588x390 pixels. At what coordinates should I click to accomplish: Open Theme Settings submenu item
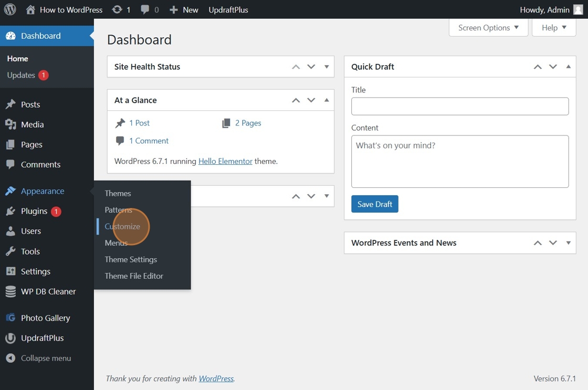[x=131, y=259]
